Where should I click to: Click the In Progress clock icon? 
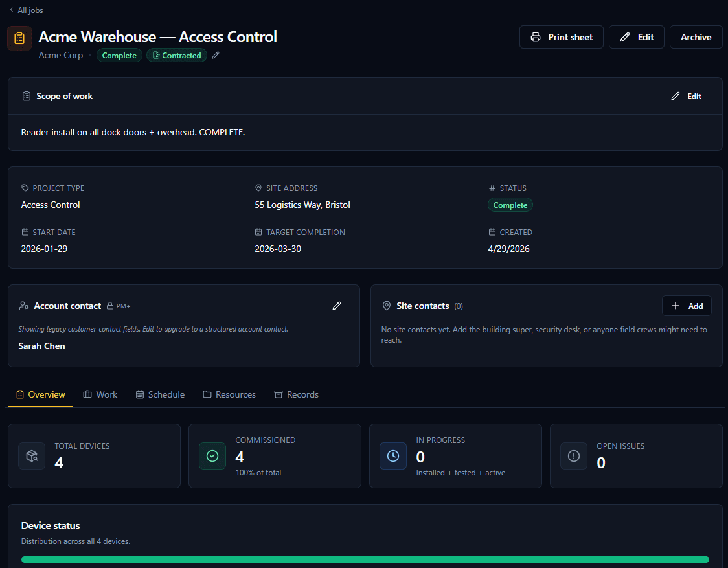tap(392, 456)
